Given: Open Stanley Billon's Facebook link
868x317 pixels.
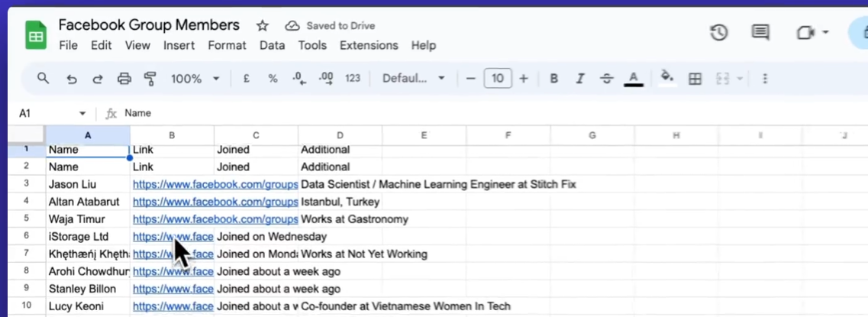Looking at the screenshot, I should click(x=173, y=289).
